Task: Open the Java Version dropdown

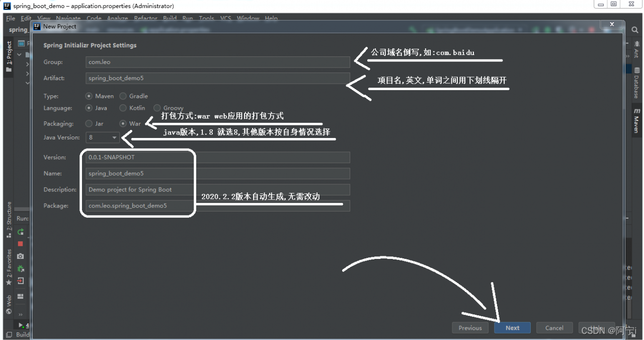Action: point(103,137)
